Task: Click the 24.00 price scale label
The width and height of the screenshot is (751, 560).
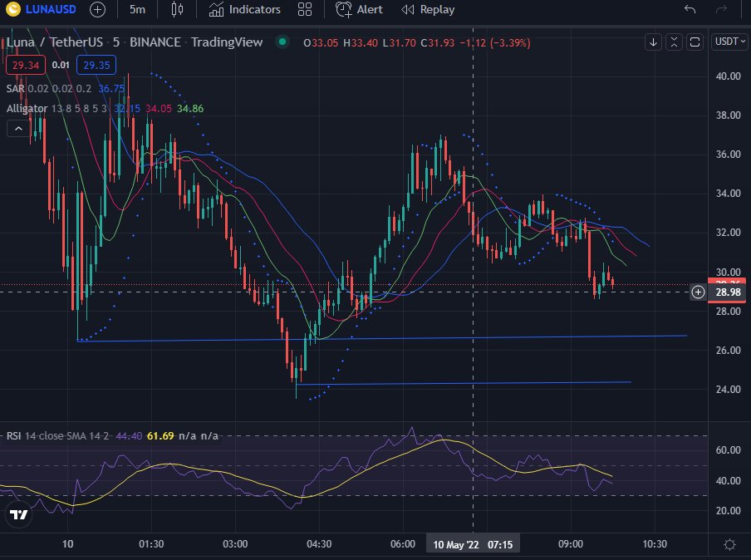Action: [728, 390]
